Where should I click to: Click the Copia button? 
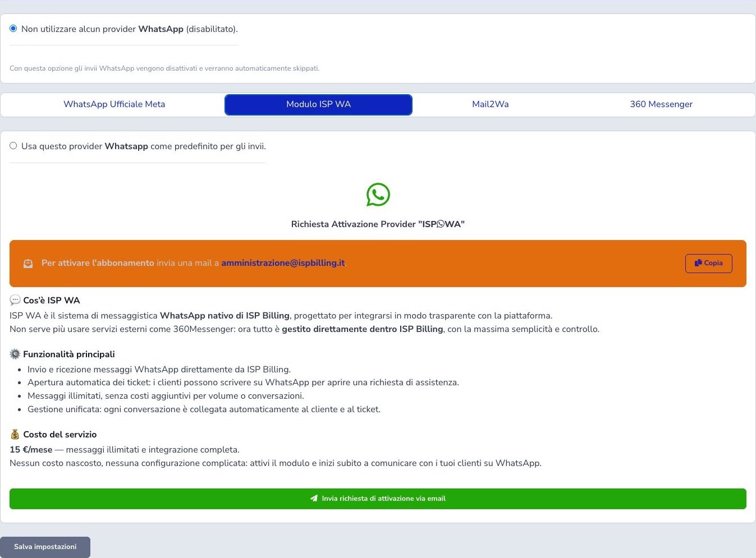tap(708, 263)
